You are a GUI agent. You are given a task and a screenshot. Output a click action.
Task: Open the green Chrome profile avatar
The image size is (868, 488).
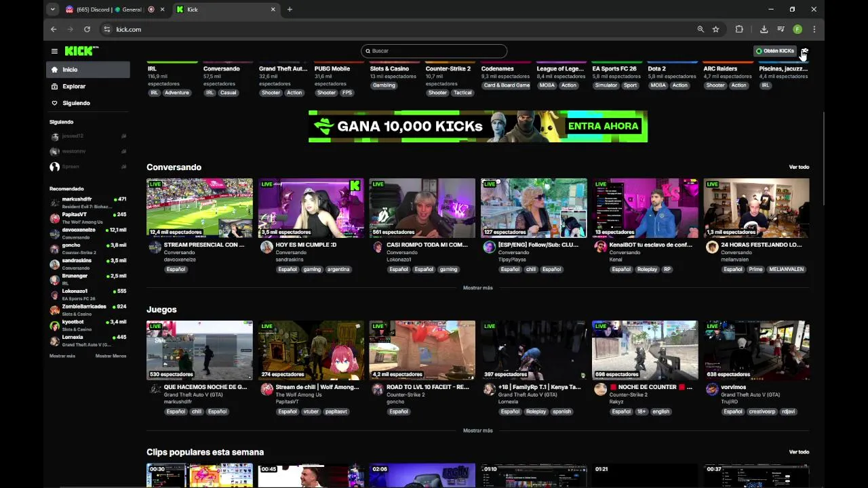click(797, 29)
